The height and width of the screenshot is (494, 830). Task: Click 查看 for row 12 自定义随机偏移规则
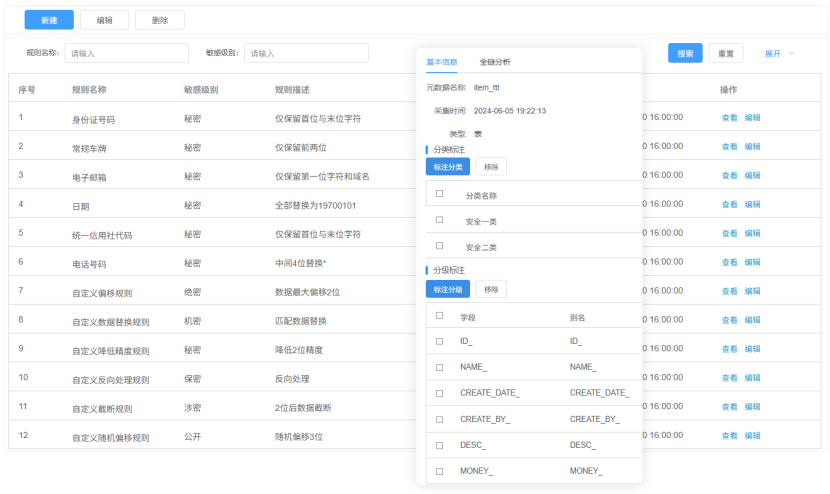tap(729, 436)
